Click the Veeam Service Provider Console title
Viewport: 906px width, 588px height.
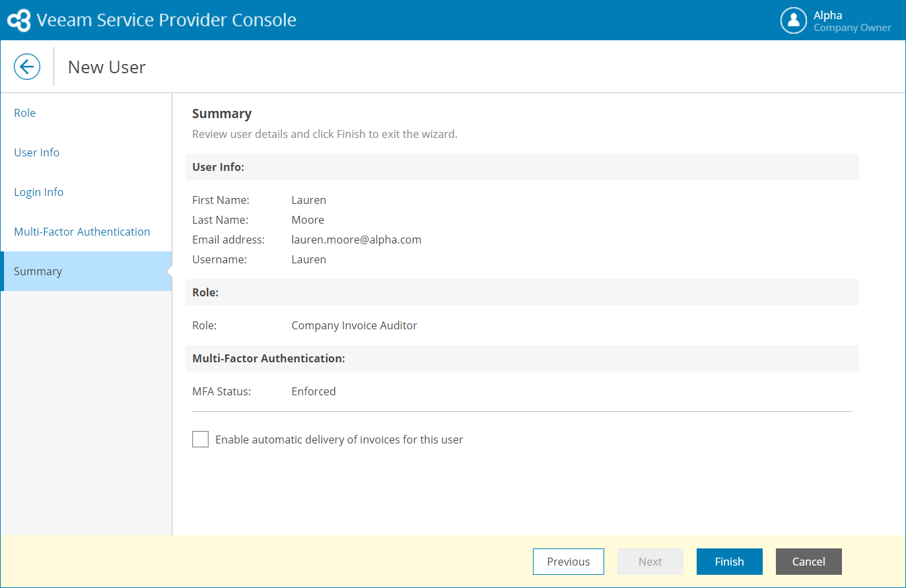pos(166,20)
